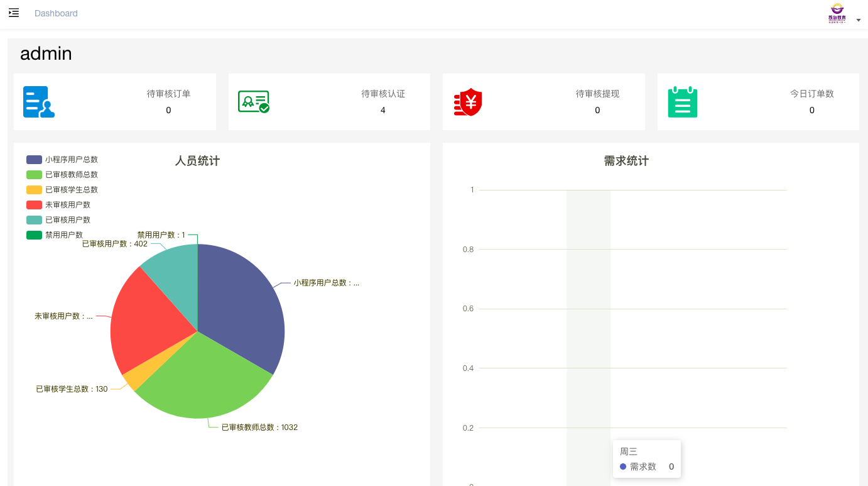
Task: Toggle the sidebar hamburger menu icon
Action: pos(14,13)
